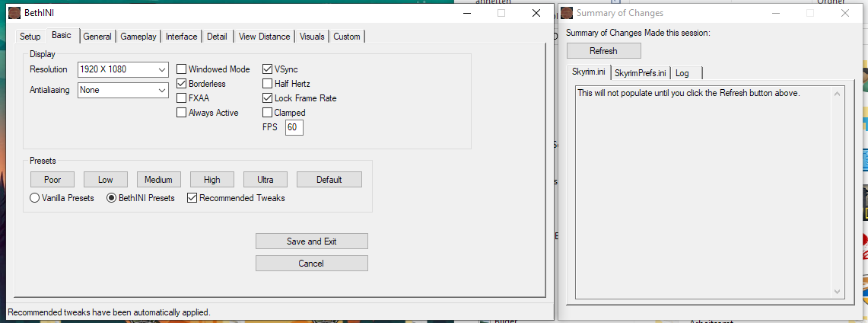Go to the Gameplay tab
Viewport: 868px width, 323px height.
point(139,37)
